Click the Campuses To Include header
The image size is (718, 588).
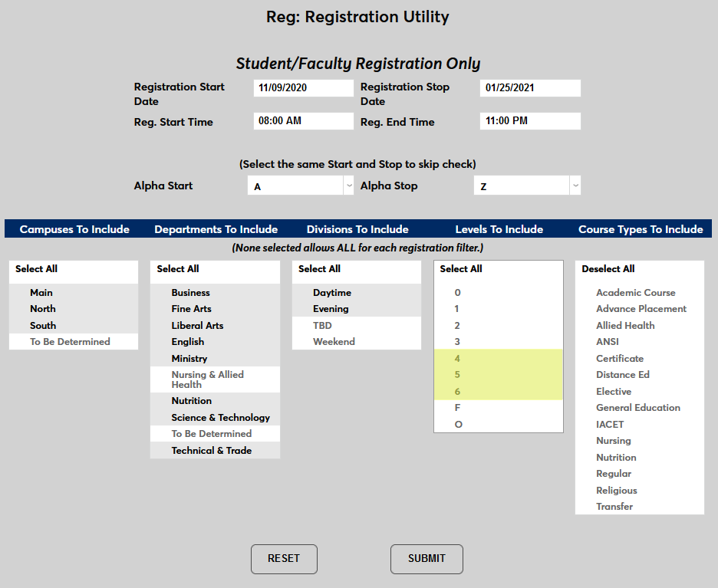tap(72, 228)
